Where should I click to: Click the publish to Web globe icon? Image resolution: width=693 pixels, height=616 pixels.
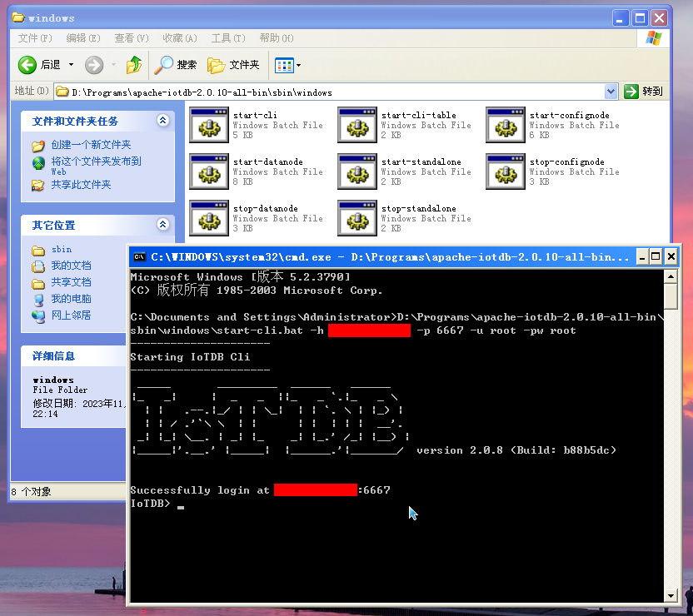[38, 163]
